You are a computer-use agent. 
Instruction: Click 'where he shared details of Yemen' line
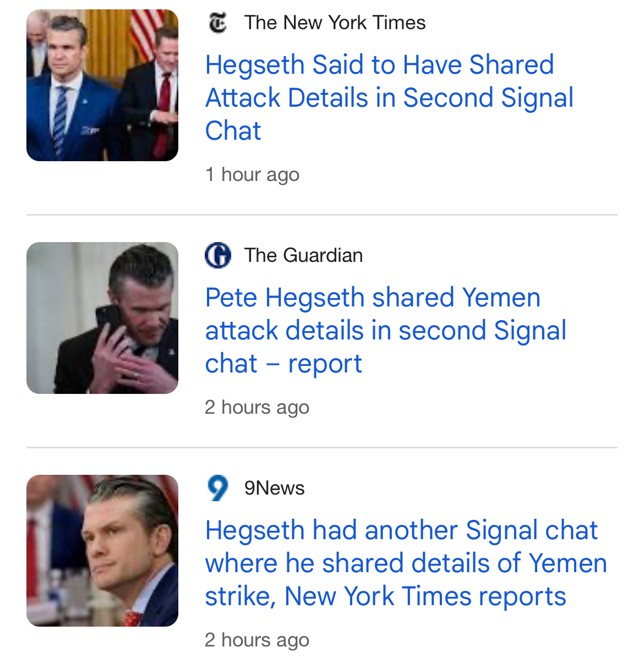(x=406, y=563)
